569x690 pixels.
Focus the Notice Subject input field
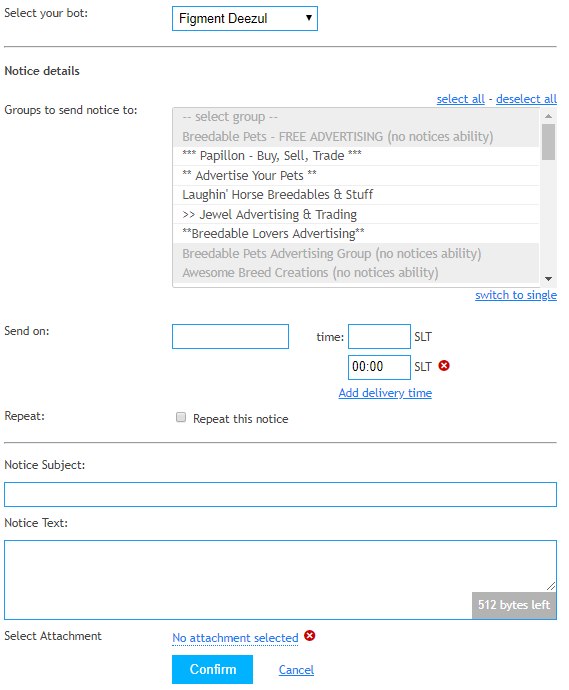[280, 494]
